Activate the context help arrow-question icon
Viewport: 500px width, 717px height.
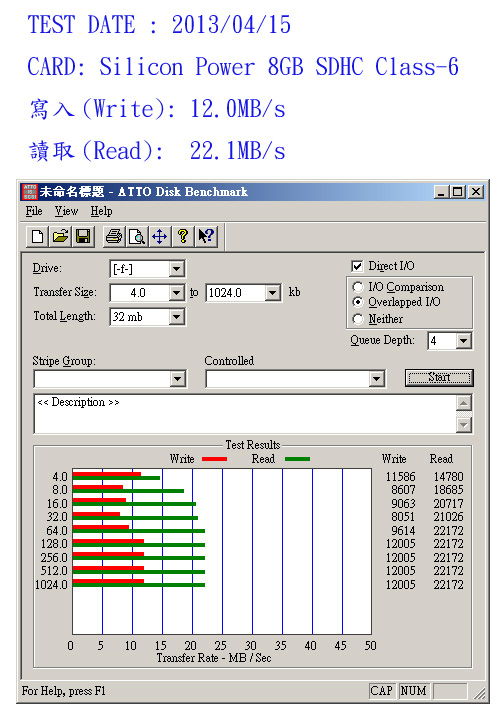206,236
